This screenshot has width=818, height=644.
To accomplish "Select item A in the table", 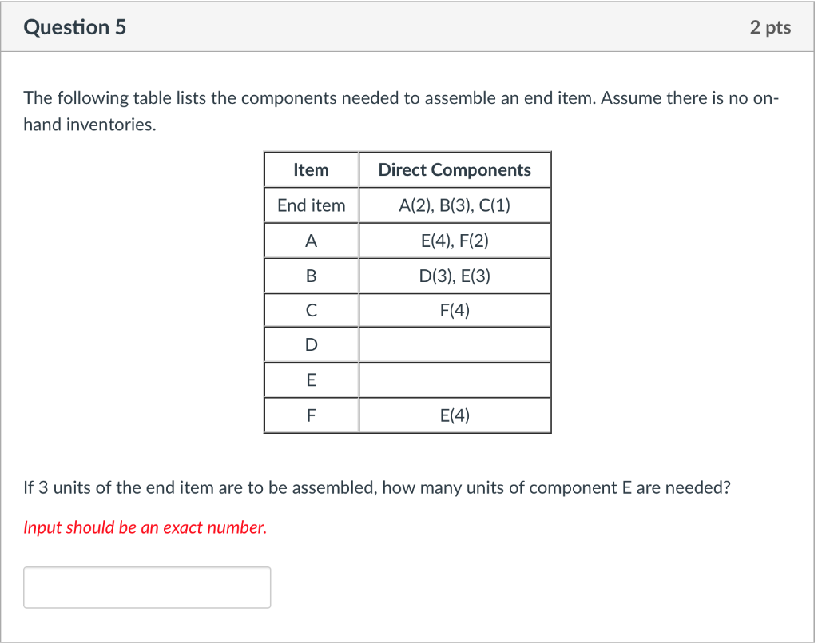I will 311,241.
